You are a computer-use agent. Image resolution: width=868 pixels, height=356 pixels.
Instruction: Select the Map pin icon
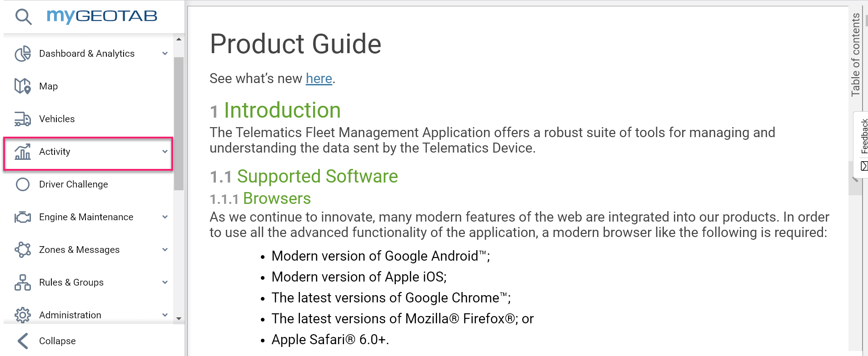click(23, 86)
